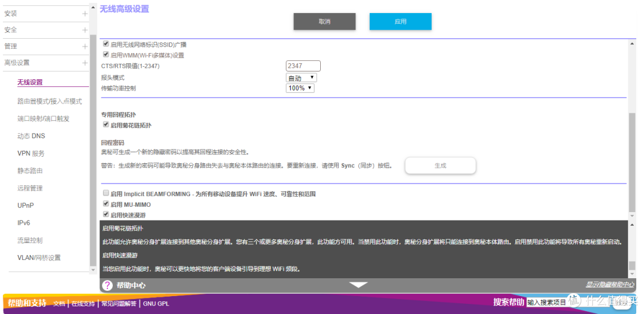Image resolution: width=644 pixels, height=314 pixels.
Task: Click the 输入搜索项目 search field
Action: click(547, 303)
